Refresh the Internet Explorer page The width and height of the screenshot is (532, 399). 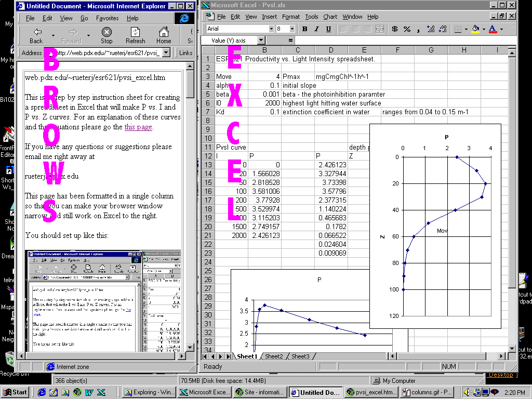[136, 36]
